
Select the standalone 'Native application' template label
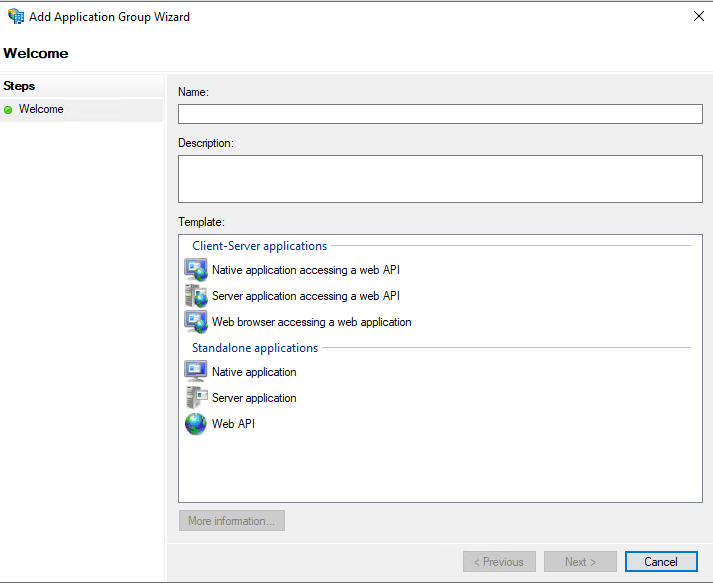(254, 372)
